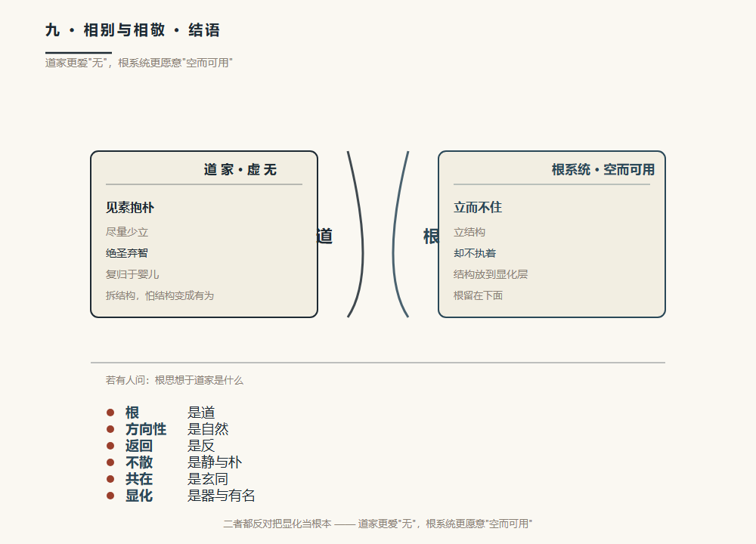The width and height of the screenshot is (756, 544).
Task: Click the large 道 label beside the left card
Action: [x=324, y=236]
